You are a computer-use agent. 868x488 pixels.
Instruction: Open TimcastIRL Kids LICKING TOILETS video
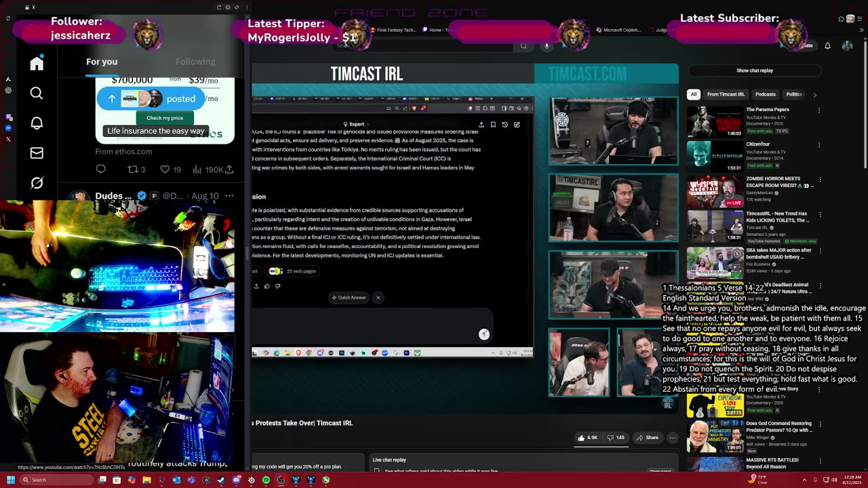[x=777, y=217]
